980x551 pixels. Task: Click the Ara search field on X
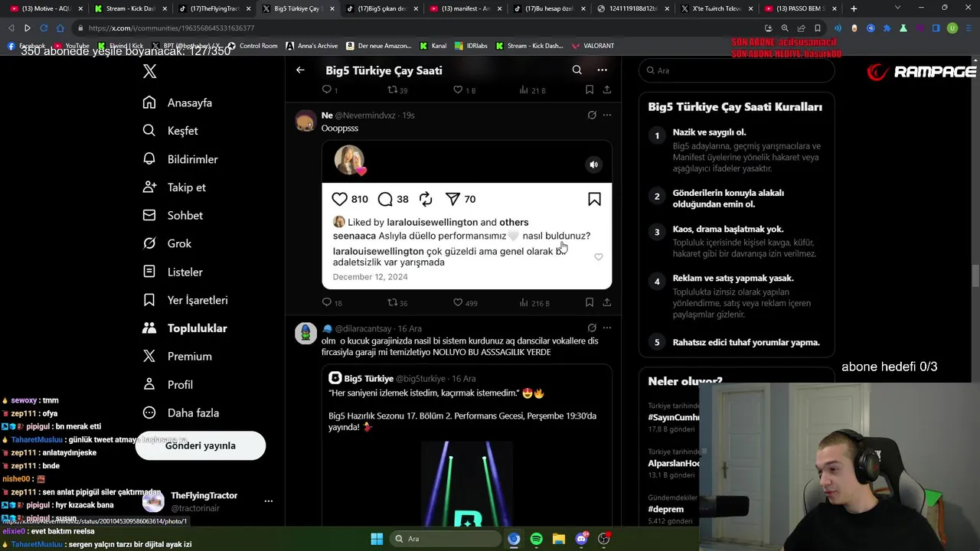(737, 70)
